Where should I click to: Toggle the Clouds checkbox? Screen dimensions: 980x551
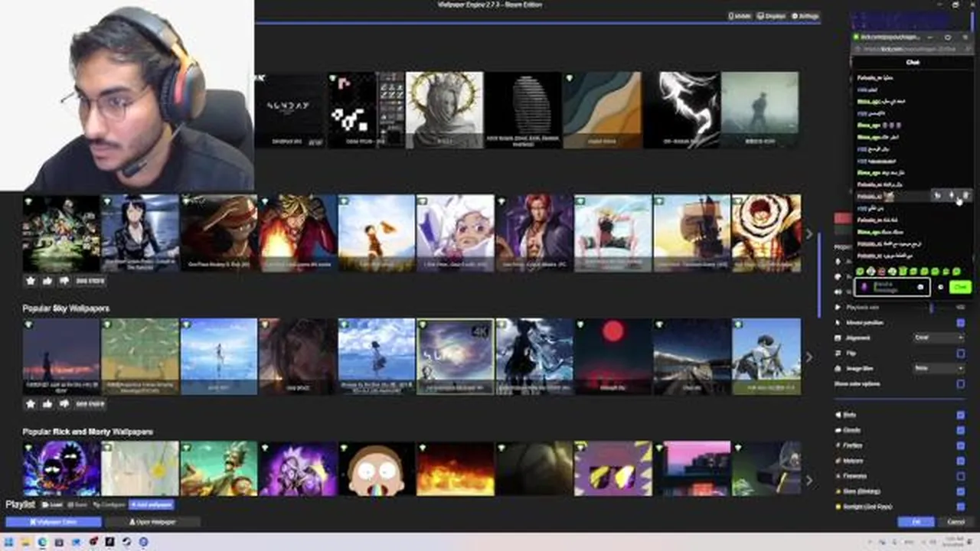coord(961,430)
